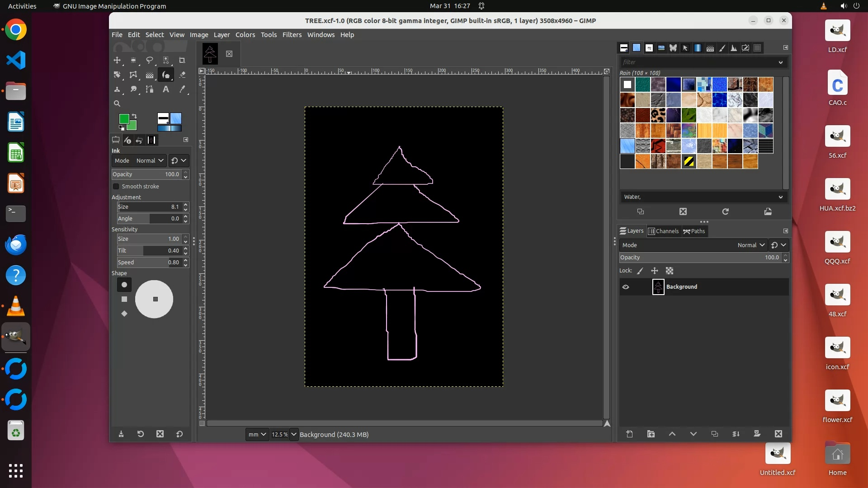This screenshot has height=488, width=868.
Task: Create a new layer from Layers panel
Action: tap(629, 434)
